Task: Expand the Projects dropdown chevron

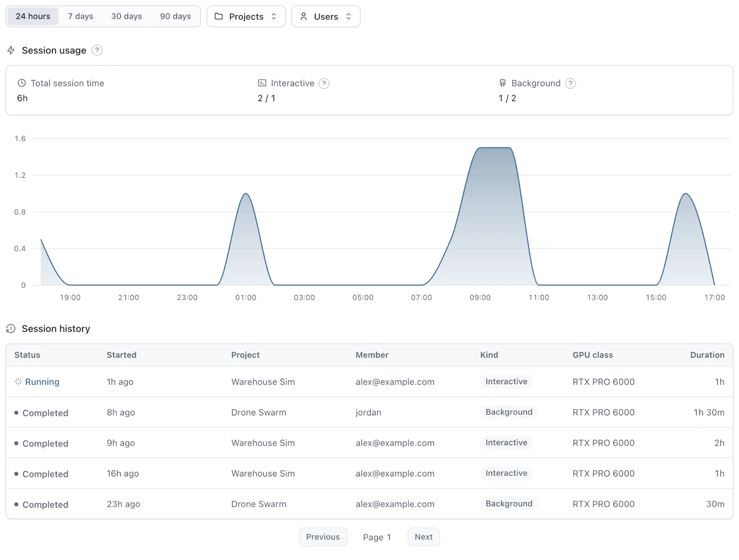Action: click(x=274, y=16)
